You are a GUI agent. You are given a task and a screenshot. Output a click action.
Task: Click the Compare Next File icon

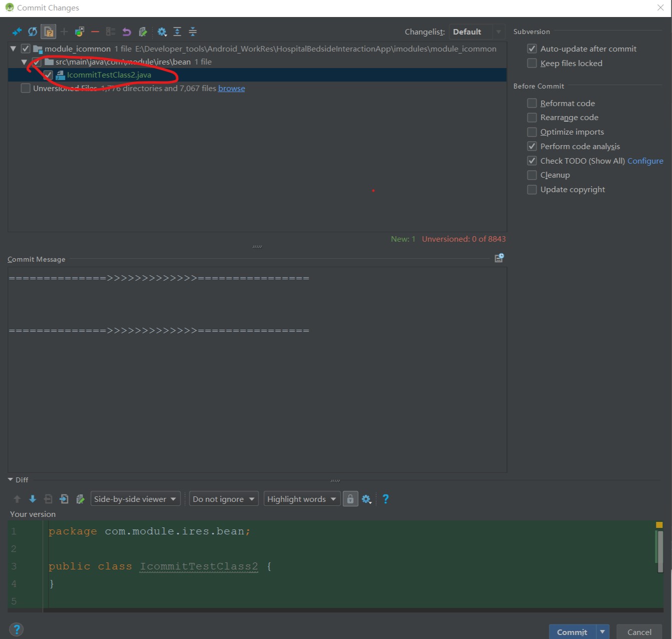click(64, 499)
